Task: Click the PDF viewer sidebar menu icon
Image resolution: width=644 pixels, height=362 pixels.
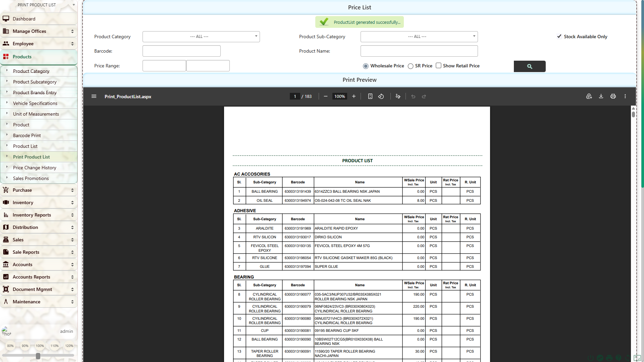Action: coord(94,97)
